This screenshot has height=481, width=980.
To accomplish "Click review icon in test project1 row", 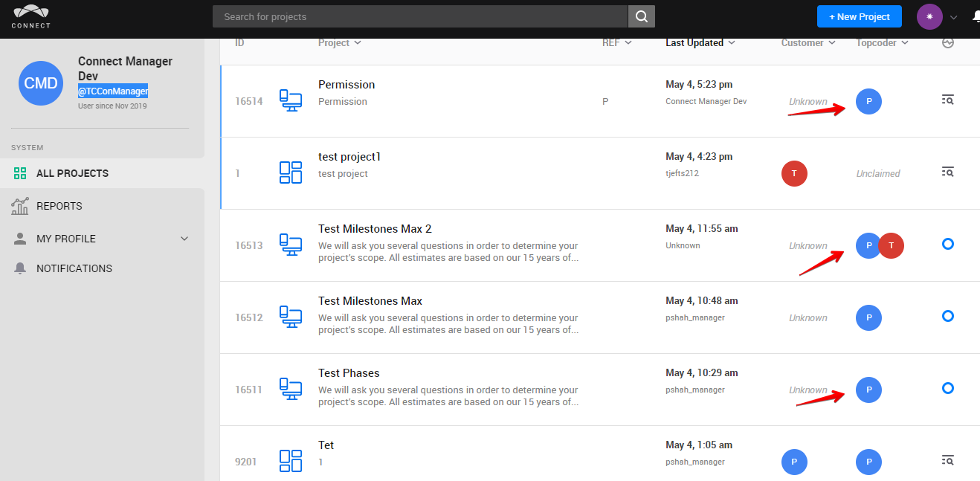I will 947,172.
